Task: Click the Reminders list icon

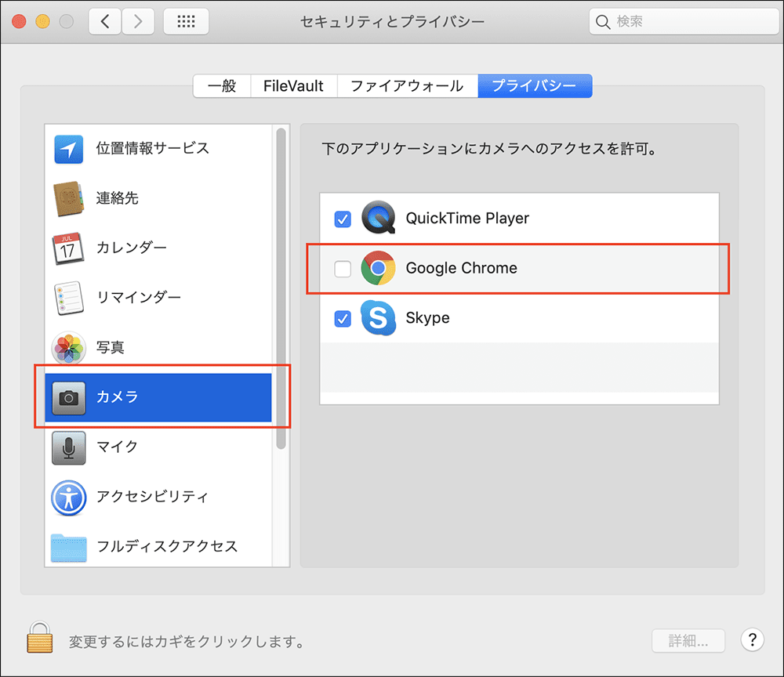Action: coord(68,298)
